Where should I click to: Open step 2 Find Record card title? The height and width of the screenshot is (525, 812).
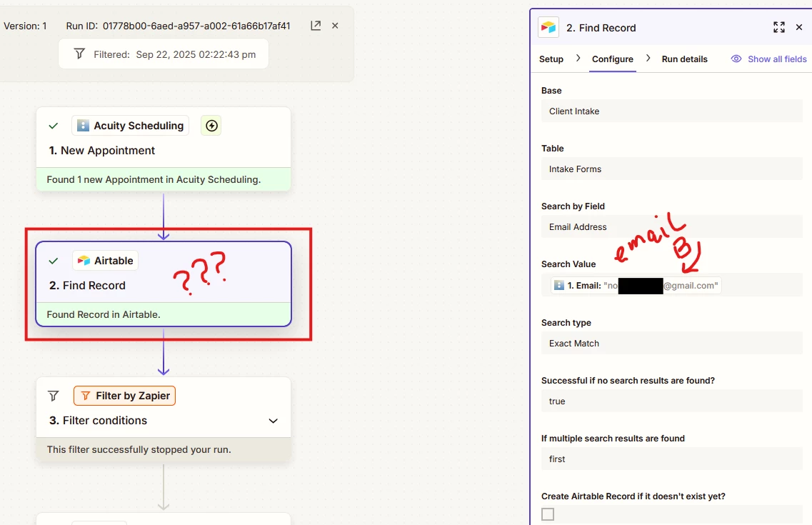pyautogui.click(x=88, y=285)
